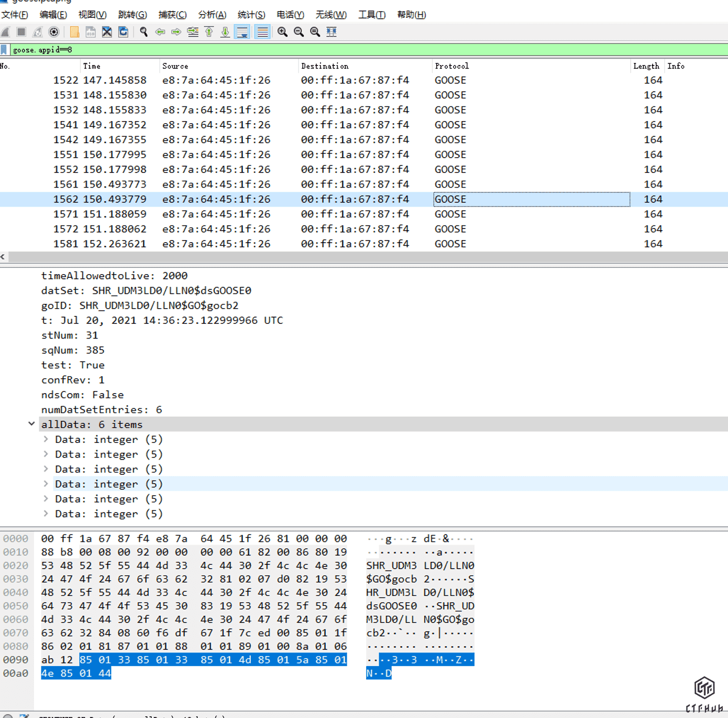Open the capture options gear icon

tap(53, 32)
